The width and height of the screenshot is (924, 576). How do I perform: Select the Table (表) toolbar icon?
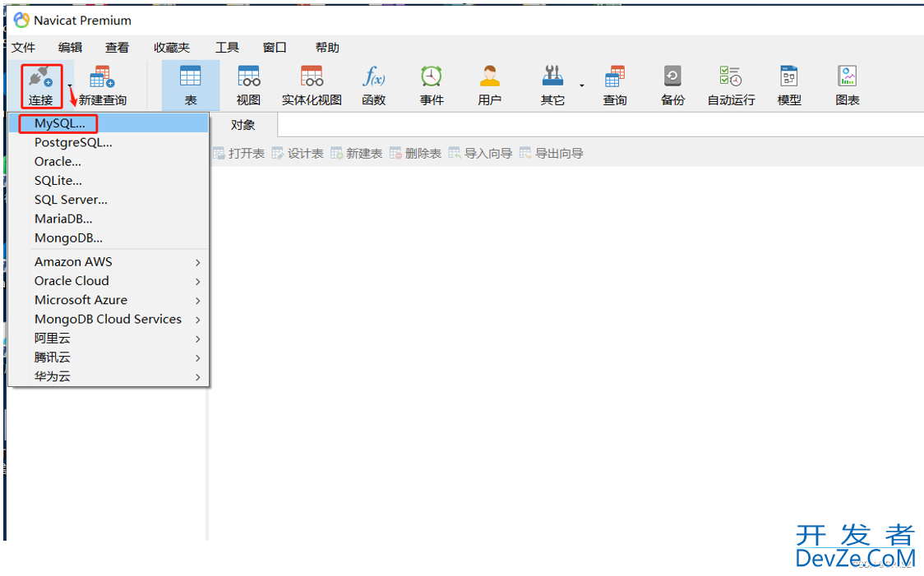tap(191, 76)
